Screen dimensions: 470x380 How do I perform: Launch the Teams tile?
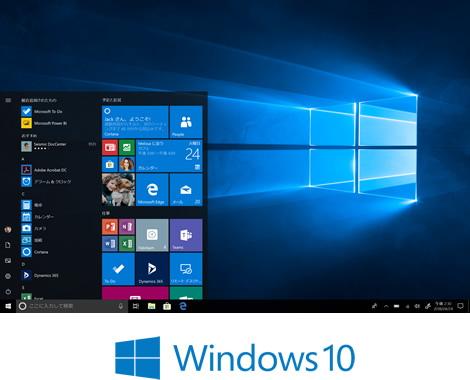(x=186, y=235)
